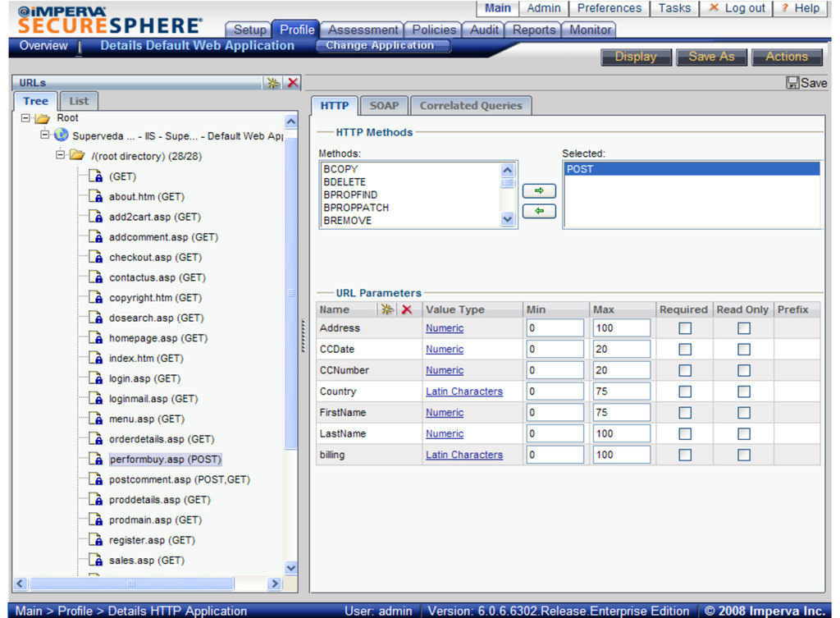This screenshot has width=840, height=618.
Task: Click URL tree scroll right arrow
Action: [x=274, y=584]
